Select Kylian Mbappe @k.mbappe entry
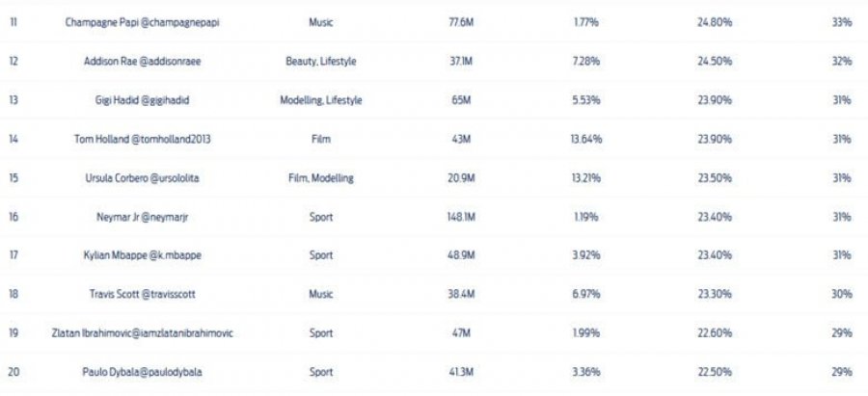Viewport: 868px width, 396px height. (x=142, y=255)
